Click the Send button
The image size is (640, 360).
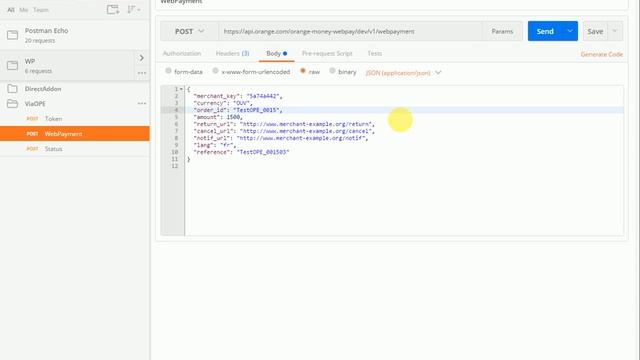click(545, 31)
